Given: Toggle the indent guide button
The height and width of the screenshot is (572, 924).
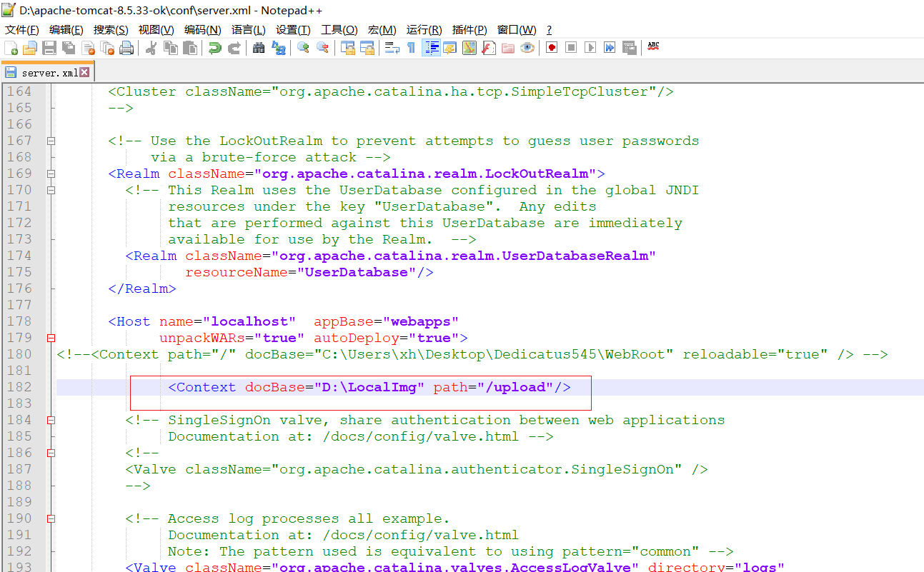Looking at the screenshot, I should pyautogui.click(x=431, y=48).
